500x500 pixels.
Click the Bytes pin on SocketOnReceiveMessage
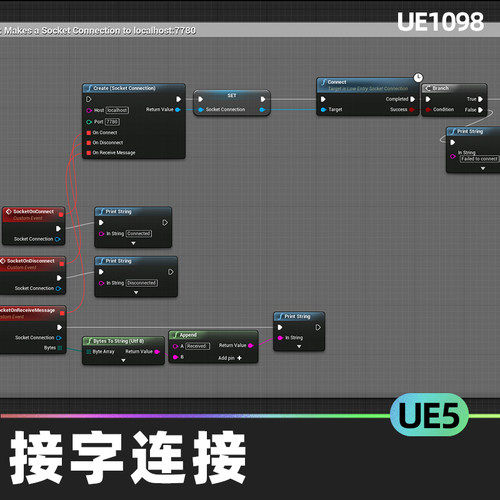[60, 348]
